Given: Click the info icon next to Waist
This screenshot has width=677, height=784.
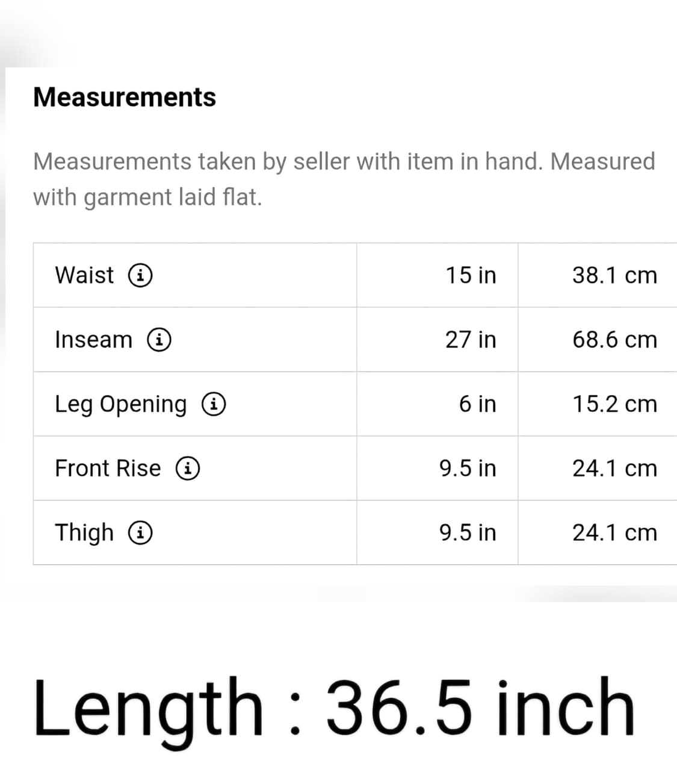Looking at the screenshot, I should point(140,275).
